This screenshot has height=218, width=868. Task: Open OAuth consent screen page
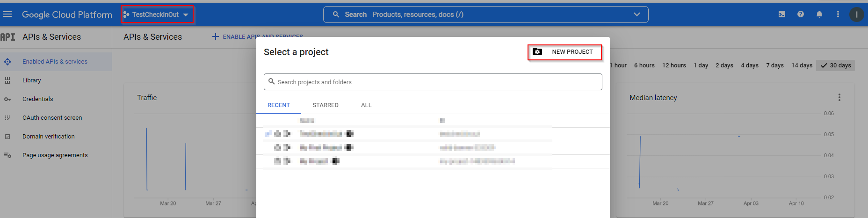tap(52, 118)
